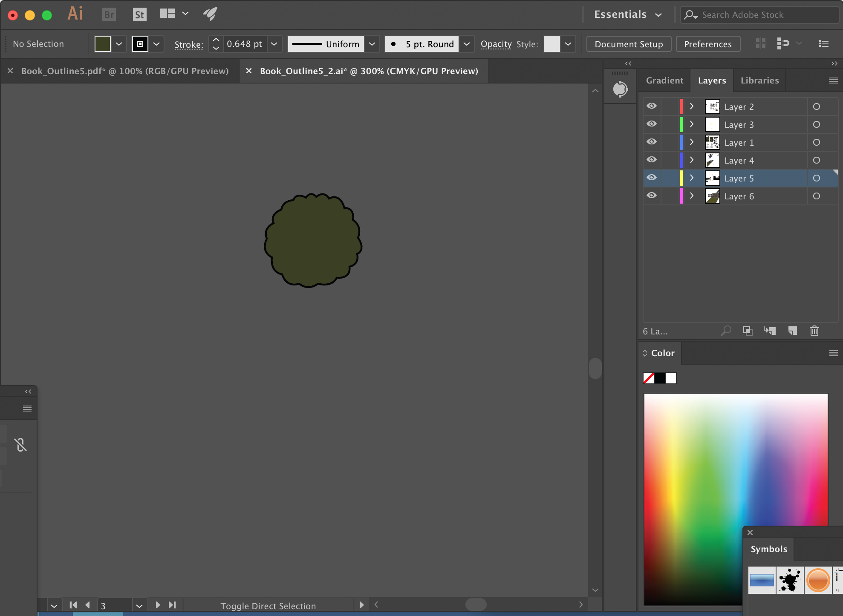Screen dimensions: 843x616
Task: Click the target circle of Layer 6
Action: click(x=816, y=196)
